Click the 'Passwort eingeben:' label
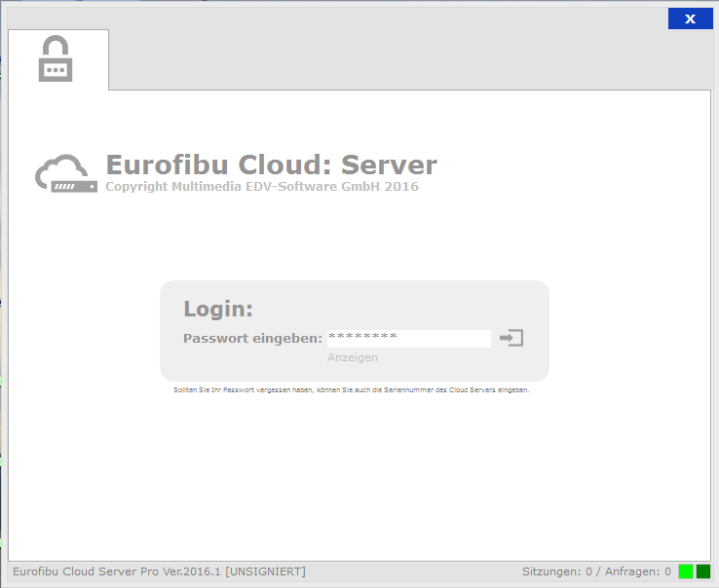 click(x=252, y=338)
